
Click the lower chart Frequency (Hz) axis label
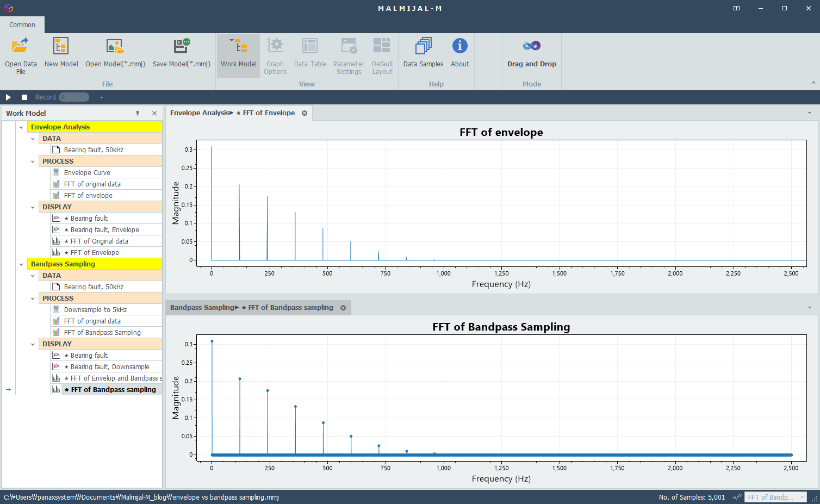(x=501, y=479)
